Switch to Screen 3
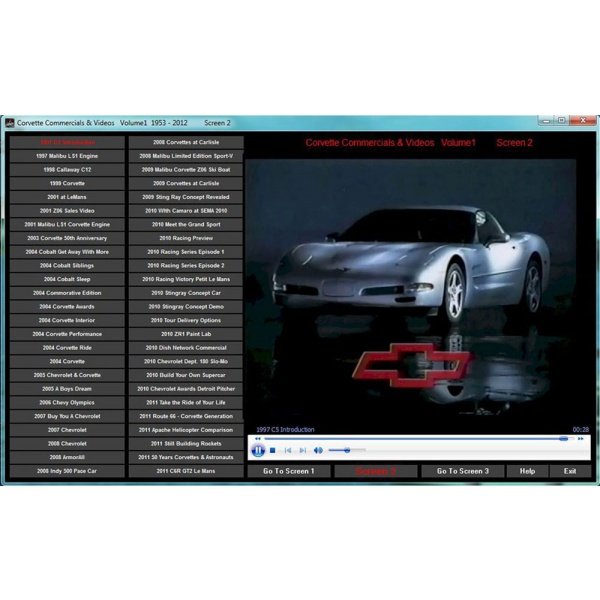The width and height of the screenshot is (600, 600). 462,471
